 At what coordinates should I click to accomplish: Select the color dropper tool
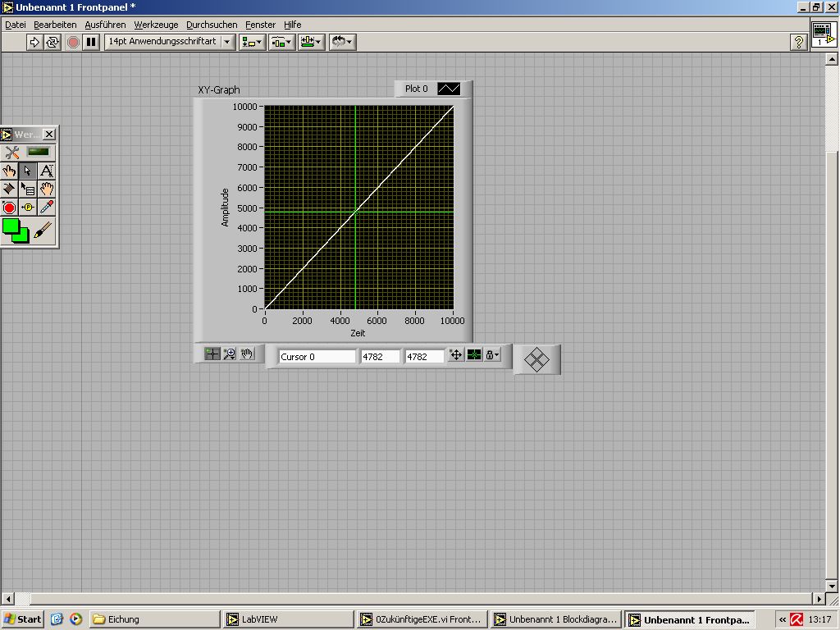(47, 208)
